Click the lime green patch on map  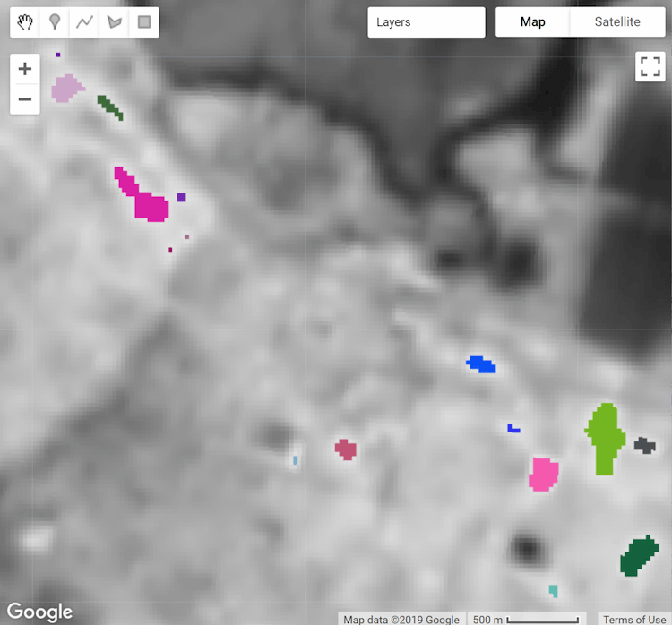click(x=605, y=437)
